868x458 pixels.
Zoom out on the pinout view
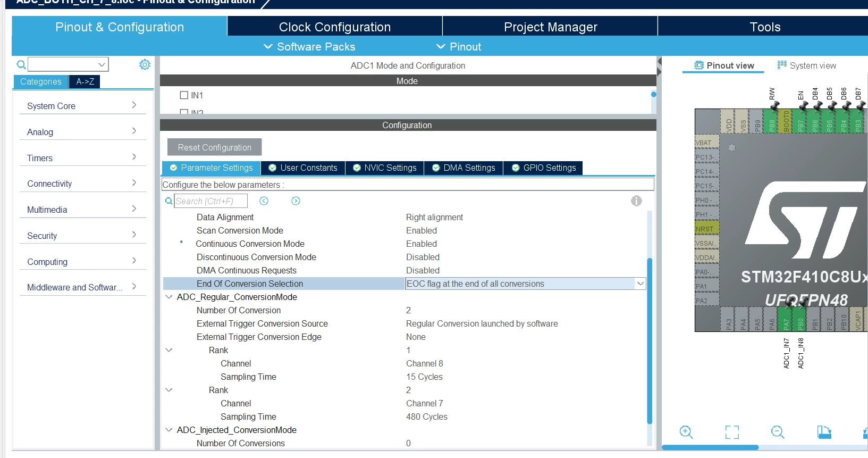pyautogui.click(x=778, y=432)
